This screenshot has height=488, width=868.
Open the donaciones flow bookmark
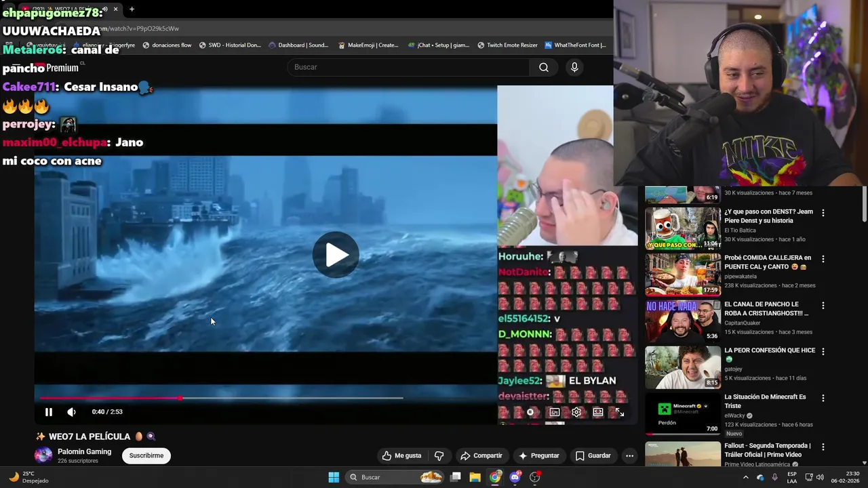point(166,45)
